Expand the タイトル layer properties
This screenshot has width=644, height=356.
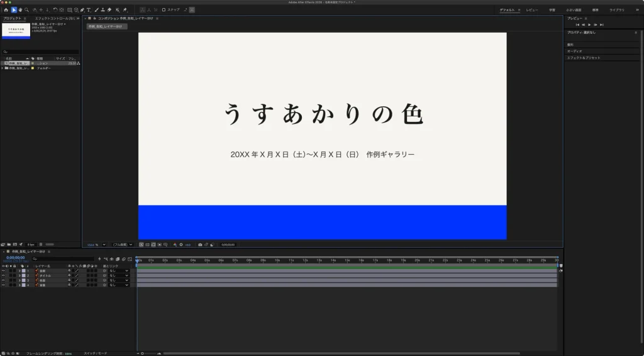(19, 275)
